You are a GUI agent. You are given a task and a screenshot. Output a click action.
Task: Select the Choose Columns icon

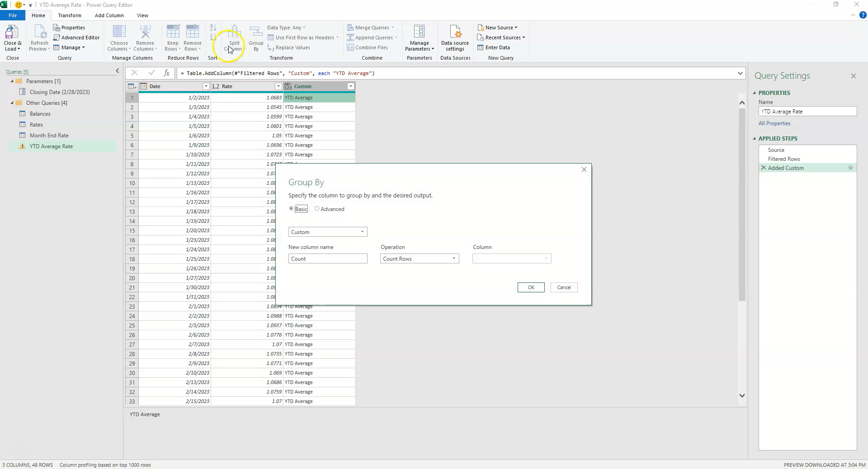[119, 37]
